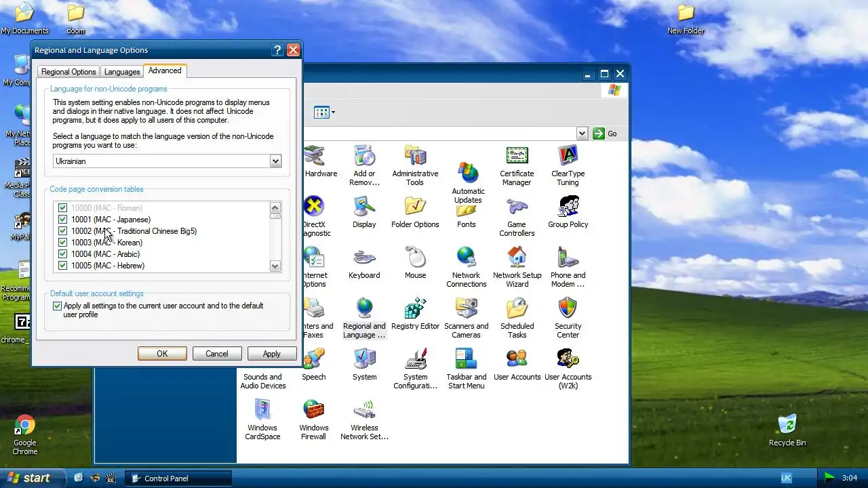Open Speech control panel icon
868x488 pixels.
(x=313, y=365)
